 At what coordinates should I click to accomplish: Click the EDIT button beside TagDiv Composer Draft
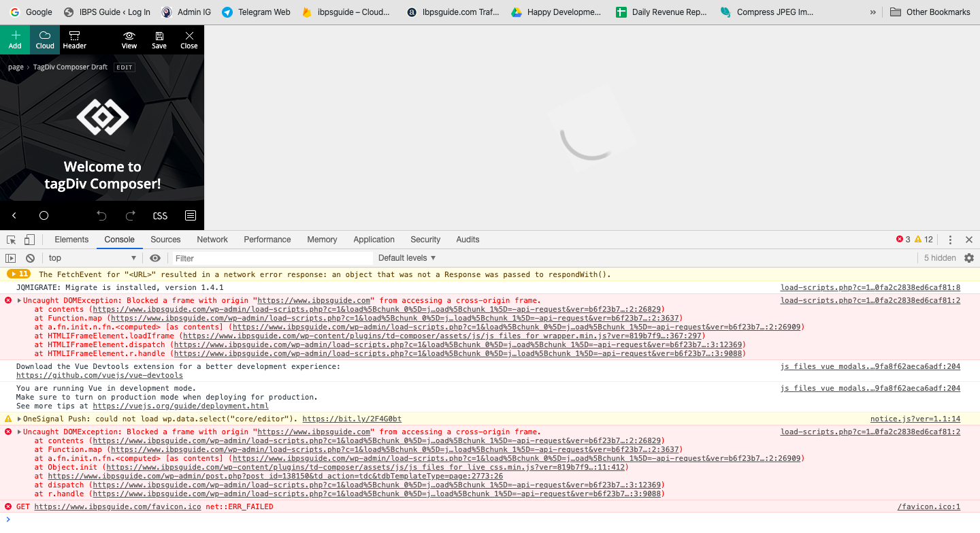pyautogui.click(x=125, y=67)
